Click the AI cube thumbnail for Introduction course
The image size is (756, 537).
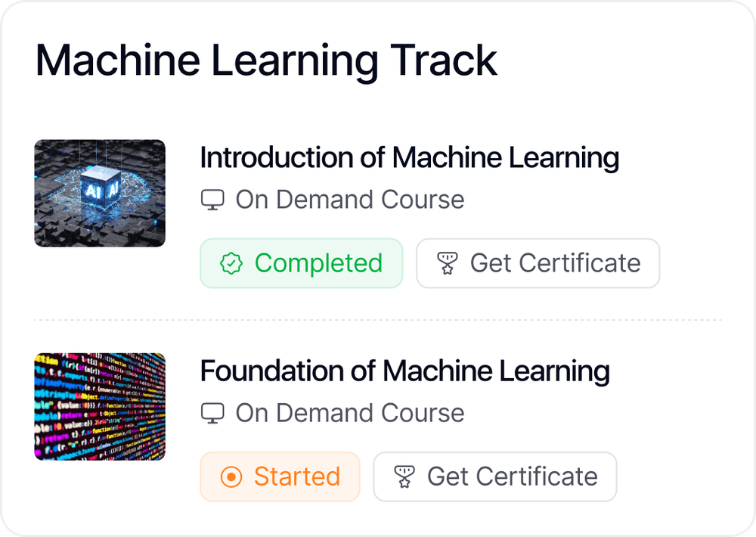pos(100,193)
